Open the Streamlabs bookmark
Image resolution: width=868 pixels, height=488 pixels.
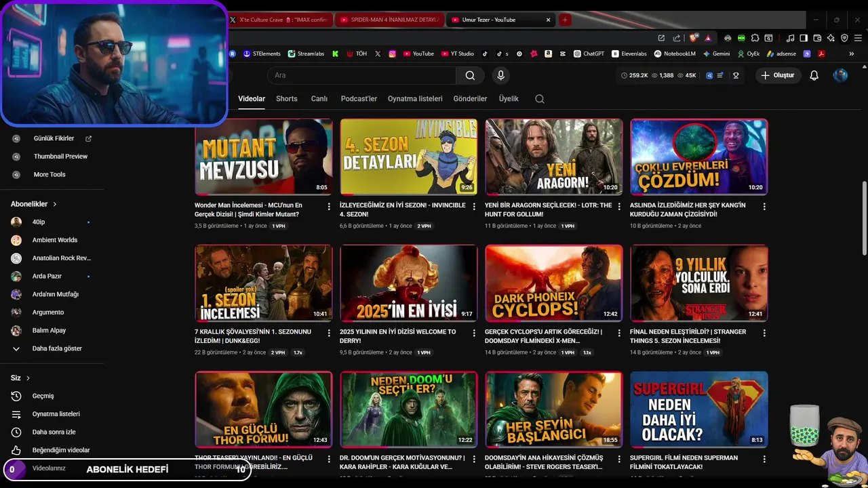[306, 54]
